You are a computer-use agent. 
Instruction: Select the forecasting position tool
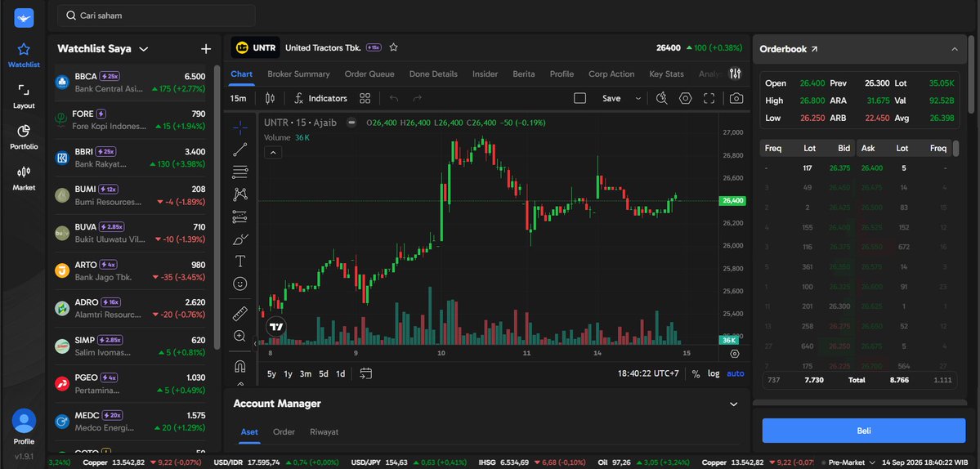pyautogui.click(x=240, y=217)
